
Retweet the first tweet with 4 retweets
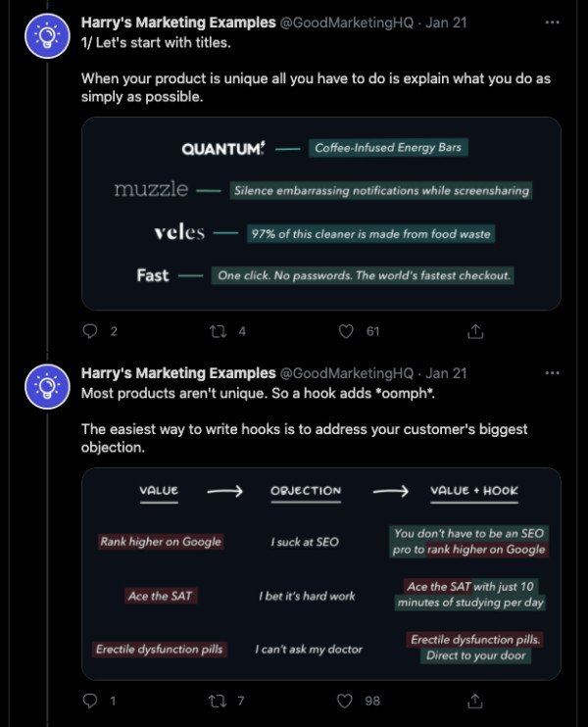pyautogui.click(x=218, y=331)
